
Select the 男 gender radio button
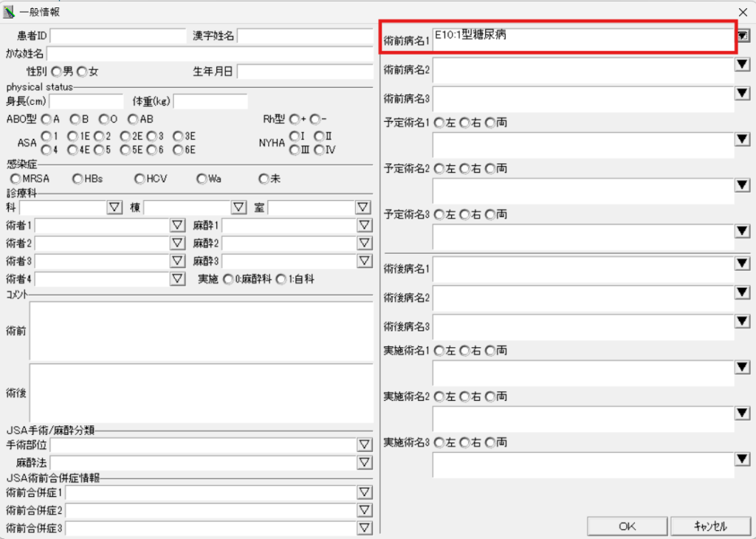(x=56, y=72)
